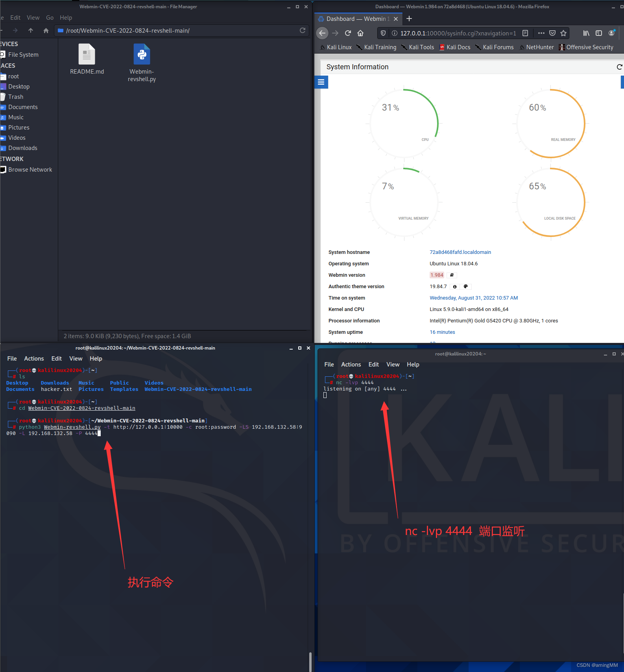This screenshot has width=624, height=672.
Task: Open the View menu in File Manager
Action: (x=33, y=18)
